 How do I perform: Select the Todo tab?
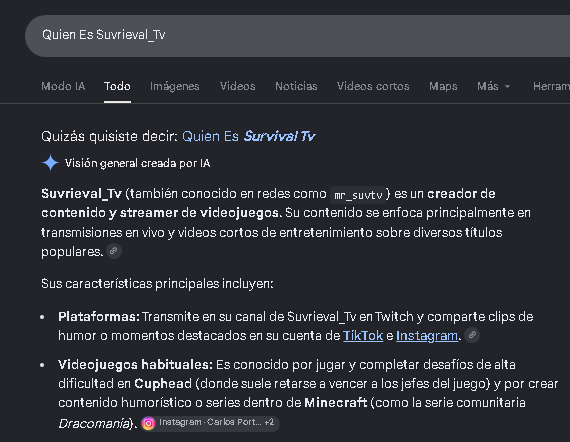coord(117,86)
